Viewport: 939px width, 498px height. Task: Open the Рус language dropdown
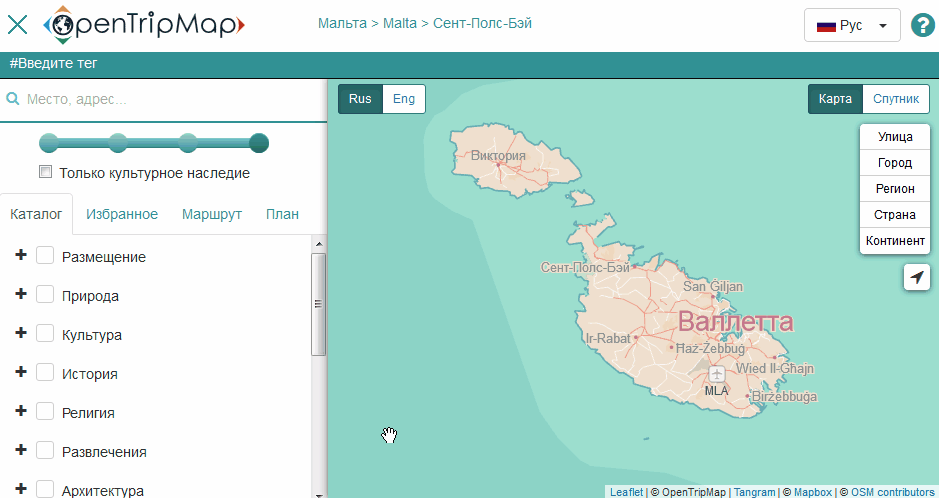pos(852,26)
